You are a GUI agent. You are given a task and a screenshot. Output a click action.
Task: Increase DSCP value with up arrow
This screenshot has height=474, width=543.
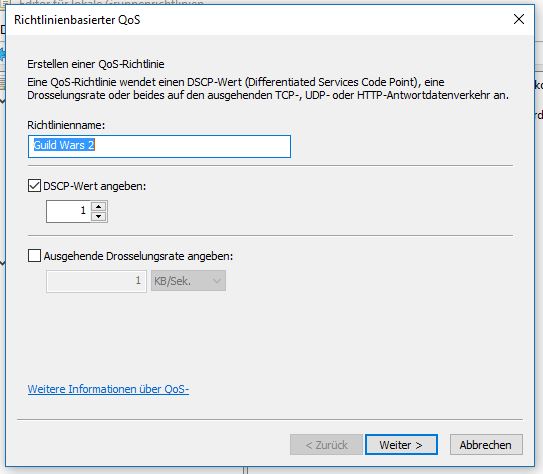point(99,207)
